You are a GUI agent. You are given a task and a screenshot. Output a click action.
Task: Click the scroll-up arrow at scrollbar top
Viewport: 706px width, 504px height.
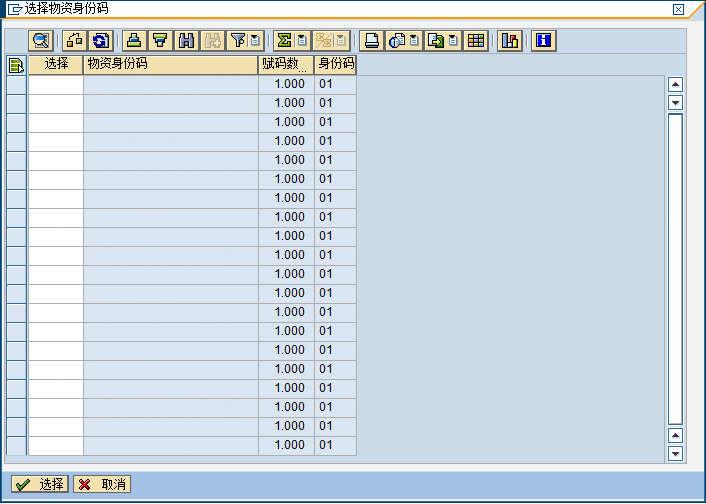[675, 85]
